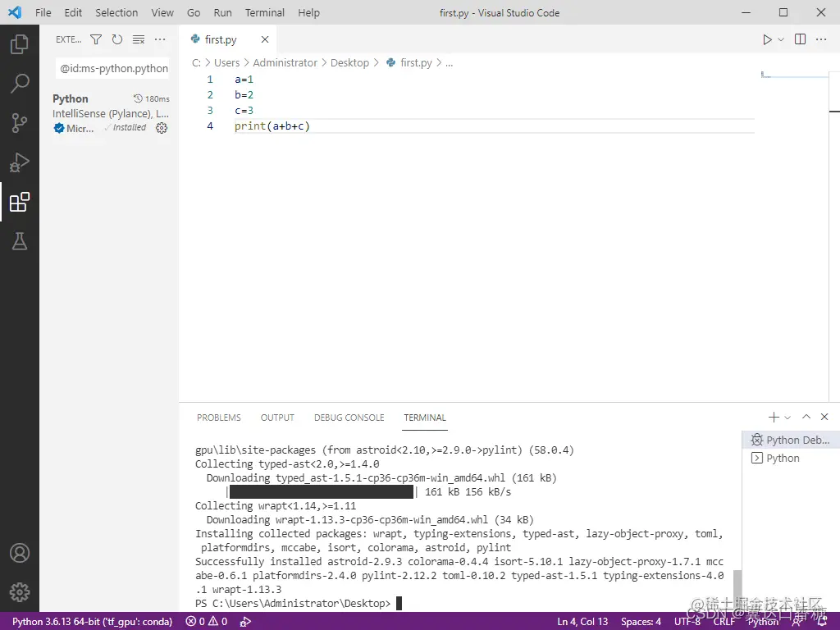Click the C: breadcrumb segment
The image size is (840, 630).
pos(196,62)
